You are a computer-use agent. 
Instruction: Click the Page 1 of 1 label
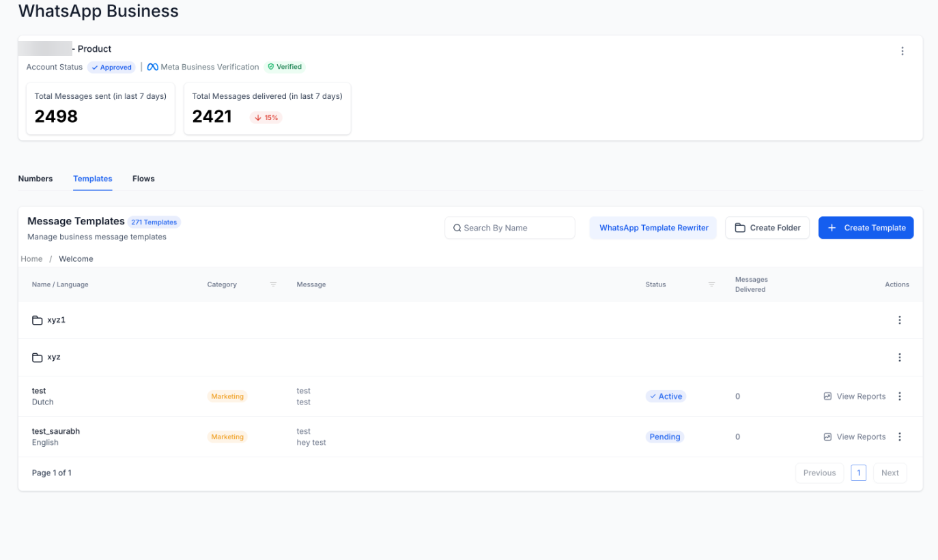click(x=52, y=473)
